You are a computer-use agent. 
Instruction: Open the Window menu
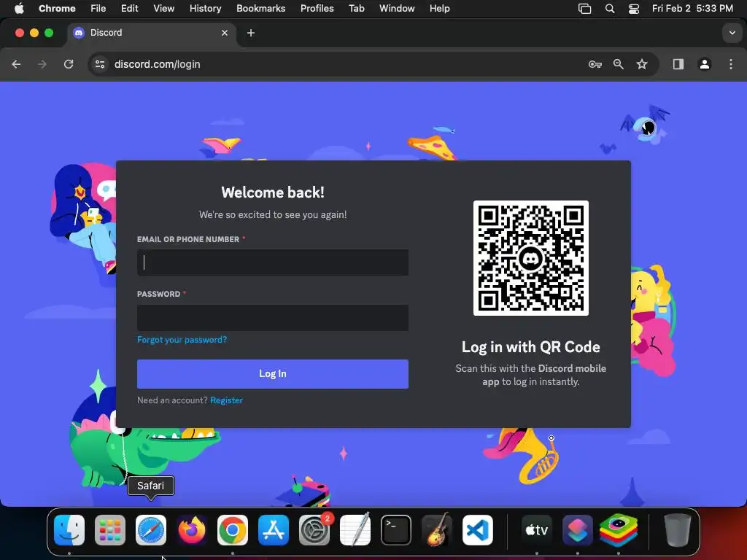(x=397, y=9)
